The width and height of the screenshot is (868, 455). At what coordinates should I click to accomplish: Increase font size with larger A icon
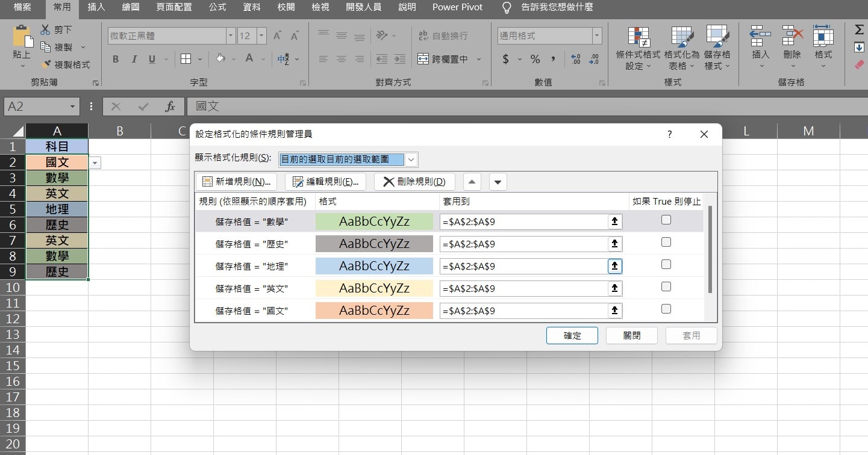click(277, 36)
